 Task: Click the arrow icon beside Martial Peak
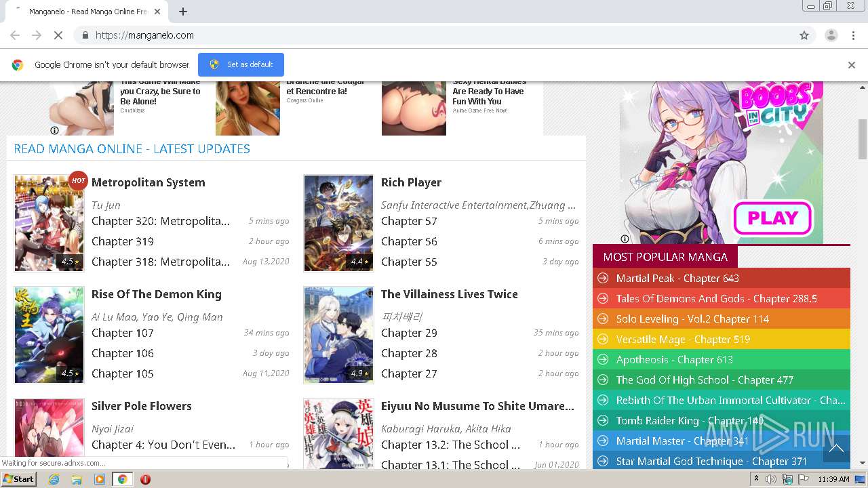tap(602, 279)
